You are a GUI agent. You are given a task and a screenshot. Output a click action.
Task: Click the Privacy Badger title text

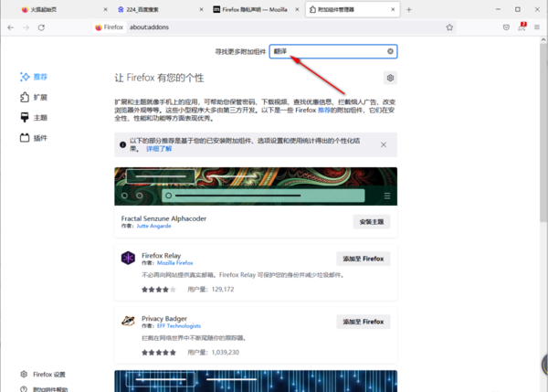164,318
